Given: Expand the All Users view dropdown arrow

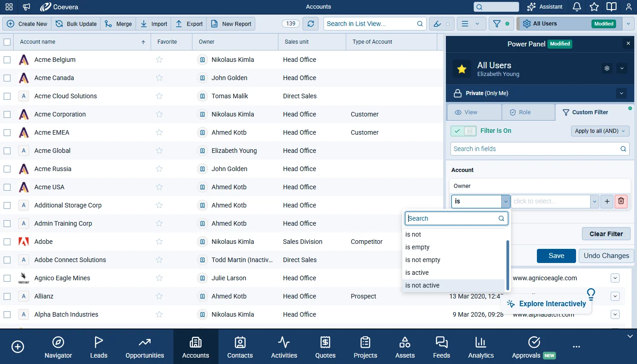Looking at the screenshot, I should coord(629,24).
